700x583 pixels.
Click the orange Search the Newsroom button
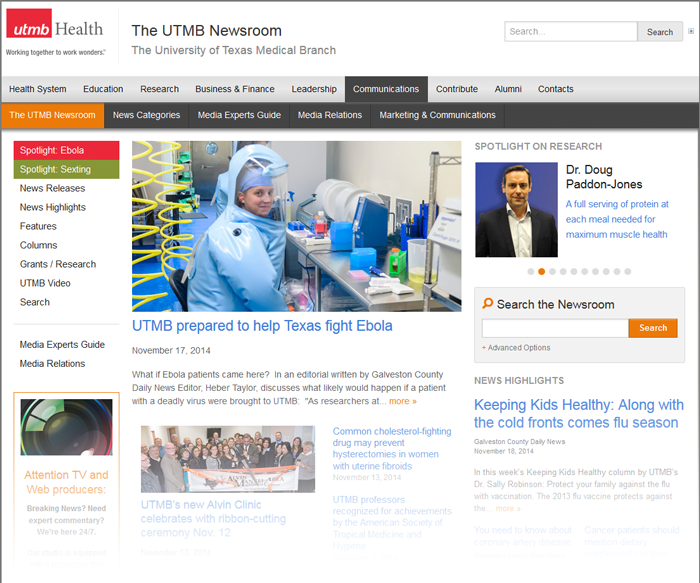pyautogui.click(x=652, y=328)
